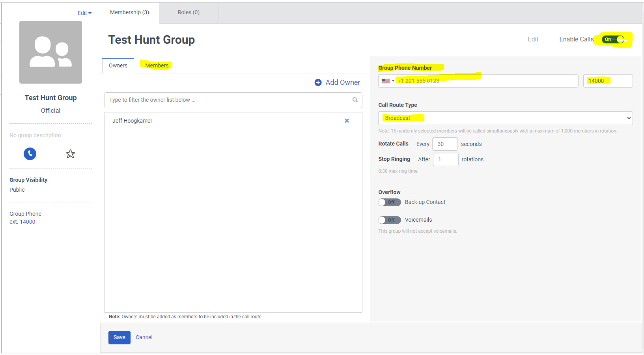The width and height of the screenshot is (644, 355).
Task: Click the blue phone call icon
Action: click(x=30, y=154)
